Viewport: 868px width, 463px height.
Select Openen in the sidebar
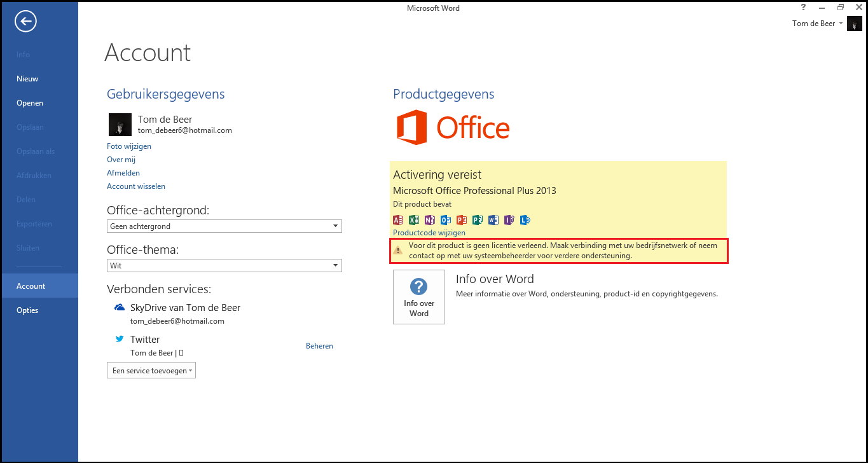39,103
